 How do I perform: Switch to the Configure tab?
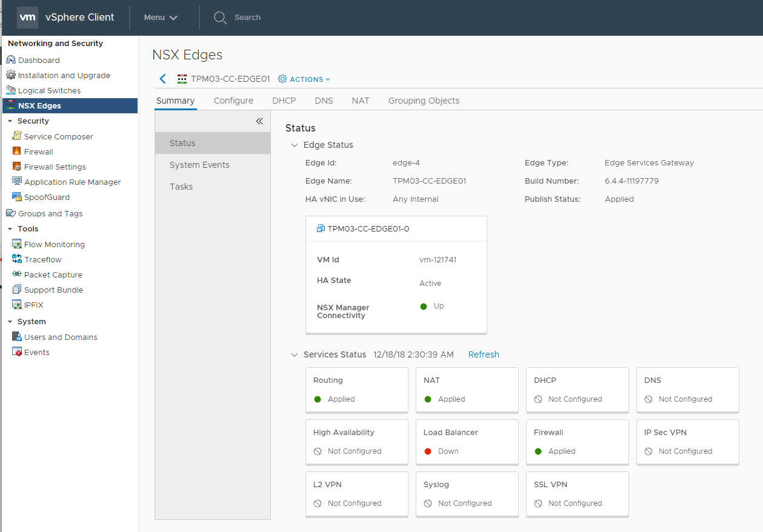233,101
